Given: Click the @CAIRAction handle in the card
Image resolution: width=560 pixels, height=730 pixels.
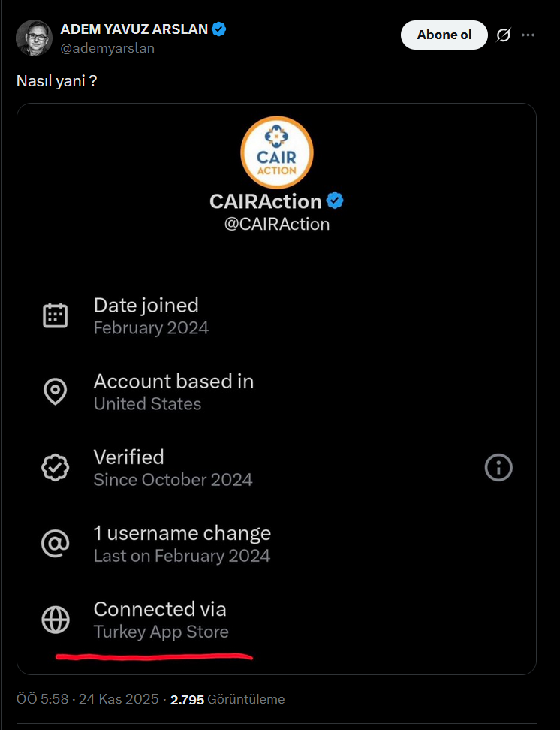Looking at the screenshot, I should (277, 224).
